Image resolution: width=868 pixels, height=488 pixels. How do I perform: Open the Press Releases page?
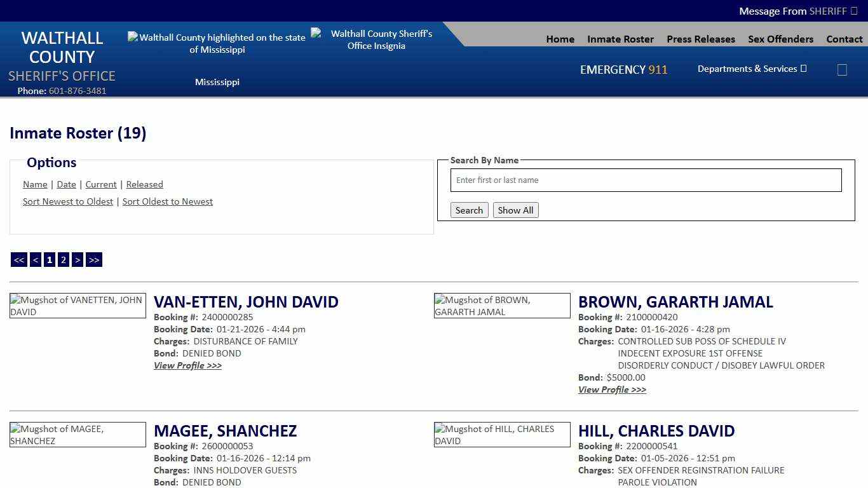pyautogui.click(x=700, y=39)
